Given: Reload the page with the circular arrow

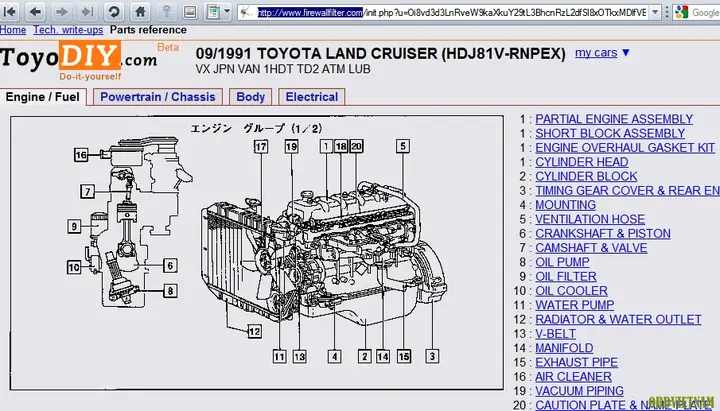Looking at the screenshot, I should coord(114,11).
